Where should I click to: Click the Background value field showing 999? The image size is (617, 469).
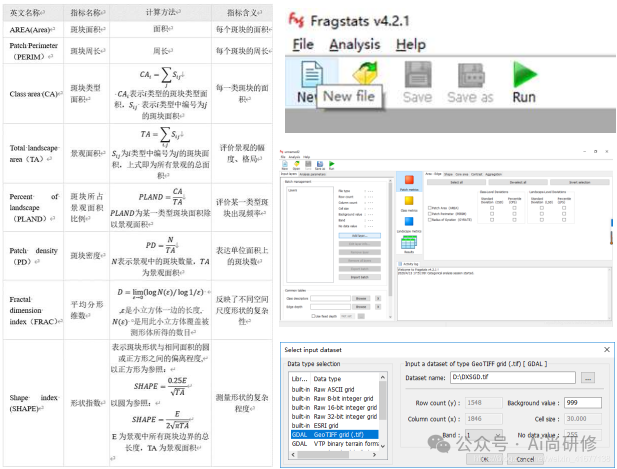coord(583,403)
